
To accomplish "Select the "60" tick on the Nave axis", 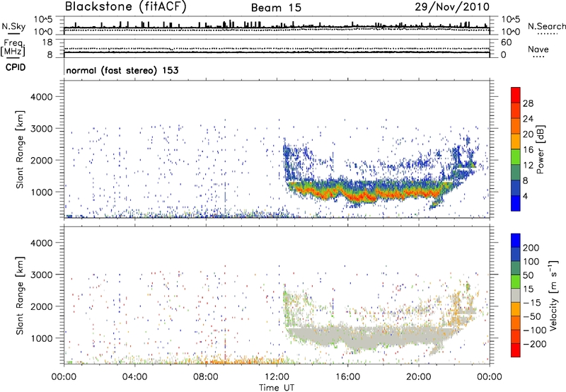I will click(507, 42).
